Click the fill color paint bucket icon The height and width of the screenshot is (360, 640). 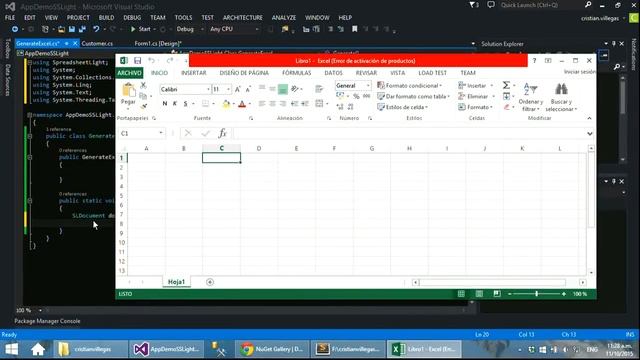click(x=226, y=104)
